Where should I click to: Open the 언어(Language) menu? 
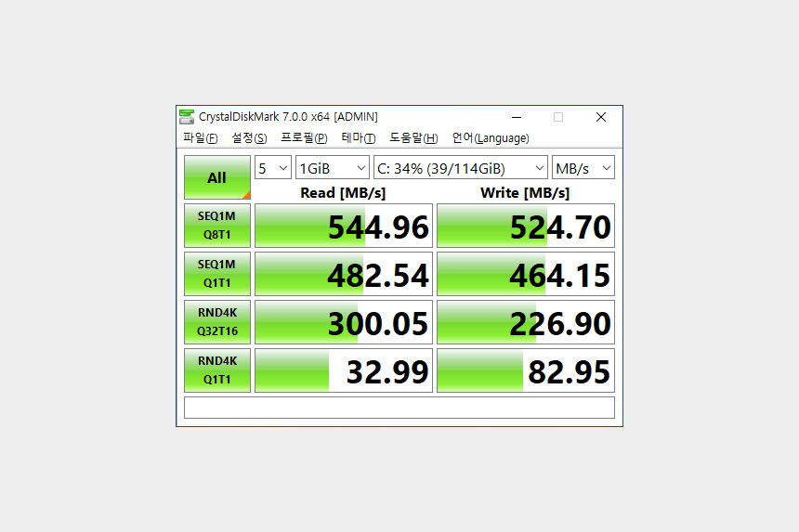pos(491,138)
